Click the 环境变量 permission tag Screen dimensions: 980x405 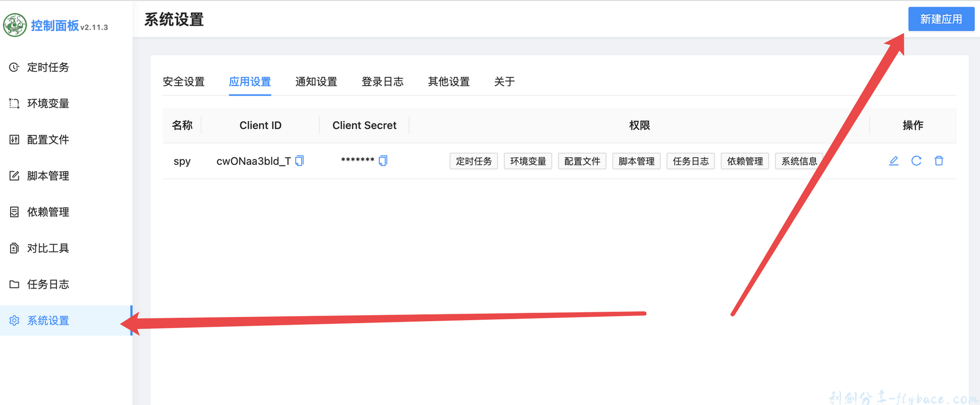(528, 161)
